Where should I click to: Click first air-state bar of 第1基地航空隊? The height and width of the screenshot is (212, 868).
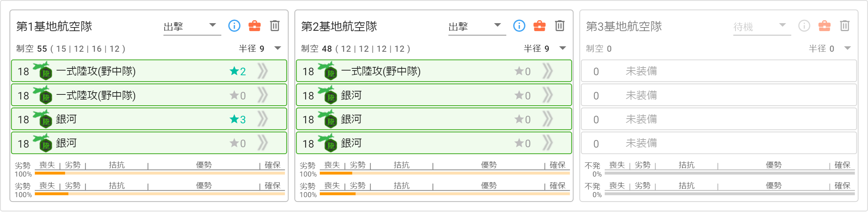click(160, 173)
